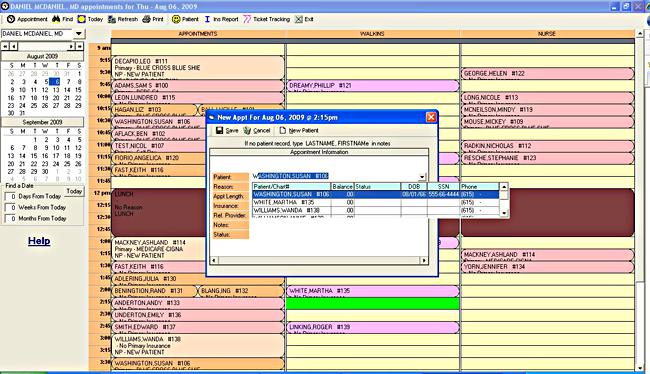This screenshot has width=650, height=374.
Task: Click the Days From Today input box
Action: 10,197
